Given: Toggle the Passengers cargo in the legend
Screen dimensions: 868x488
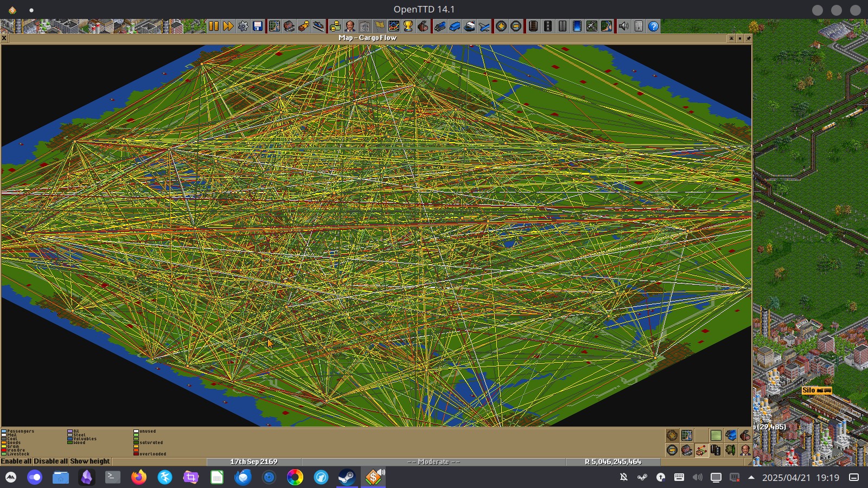Looking at the screenshot, I should click(x=20, y=432).
